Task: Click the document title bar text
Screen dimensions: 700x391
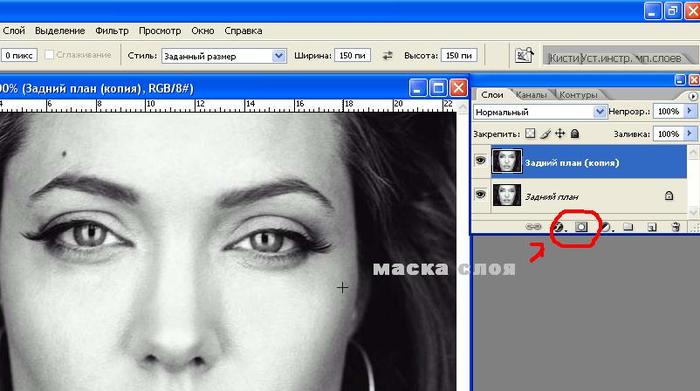Action: (97, 88)
